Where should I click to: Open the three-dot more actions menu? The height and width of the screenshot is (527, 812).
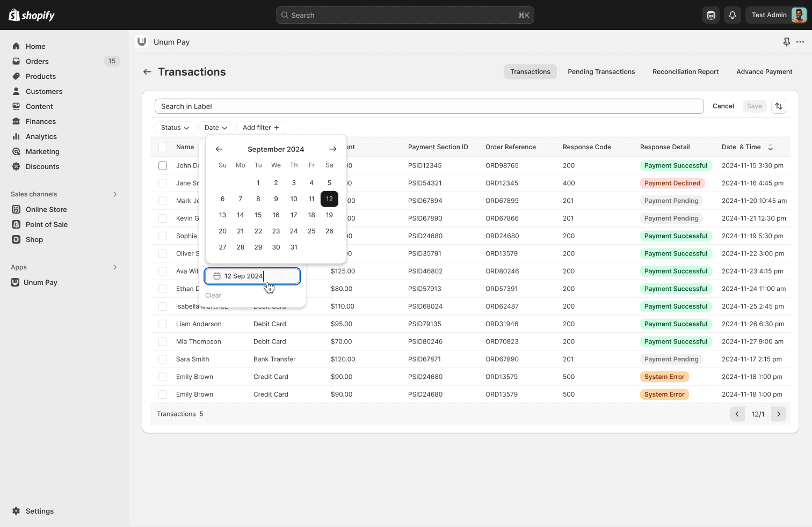click(800, 42)
